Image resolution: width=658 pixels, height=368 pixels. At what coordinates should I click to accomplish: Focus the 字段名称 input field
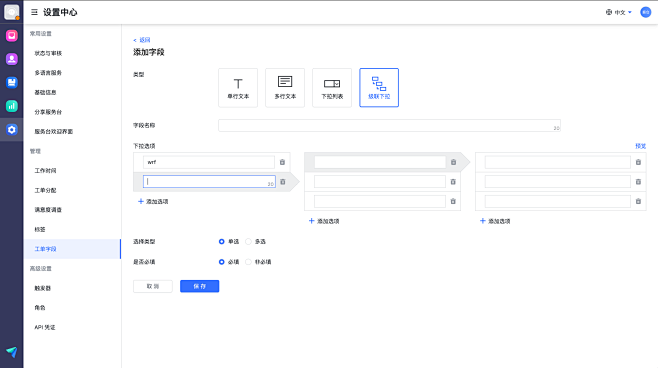[389, 125]
